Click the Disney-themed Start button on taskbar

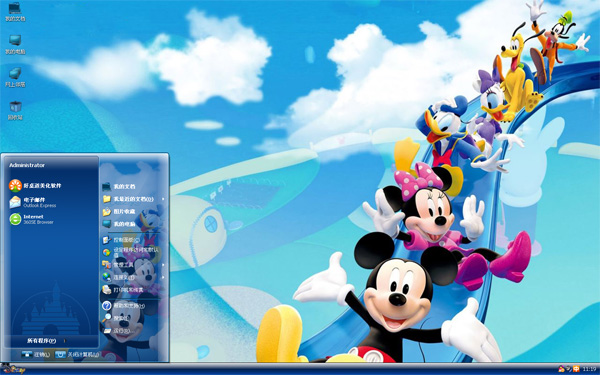click(13, 369)
